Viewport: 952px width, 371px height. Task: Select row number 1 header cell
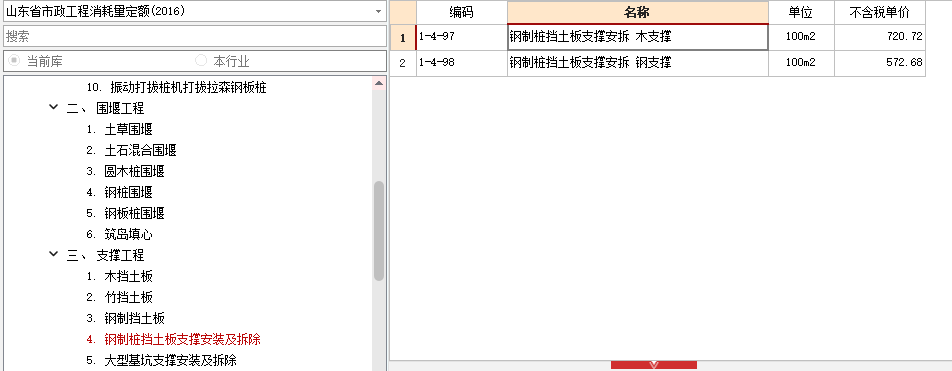pyautogui.click(x=403, y=37)
